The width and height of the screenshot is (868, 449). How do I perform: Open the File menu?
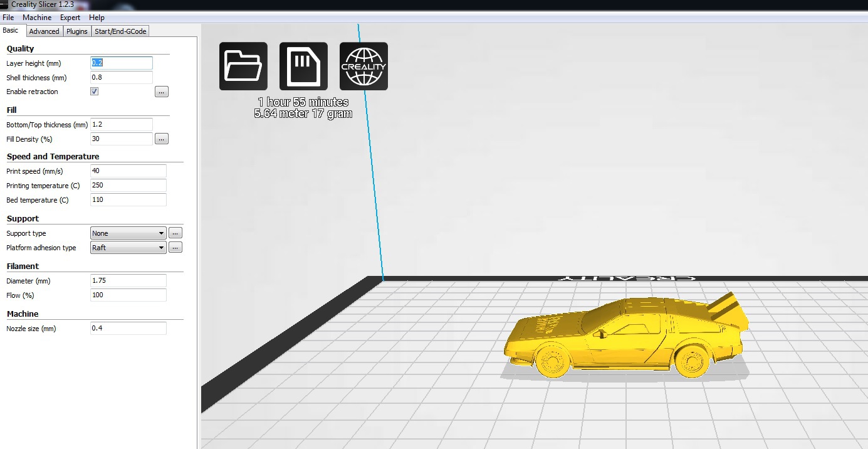(8, 18)
